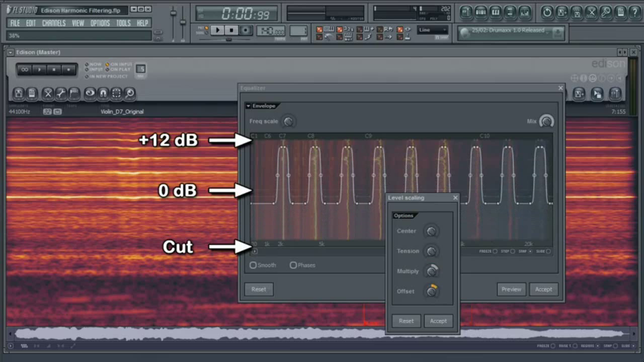Click Edison's magnet snap icon

[103, 93]
